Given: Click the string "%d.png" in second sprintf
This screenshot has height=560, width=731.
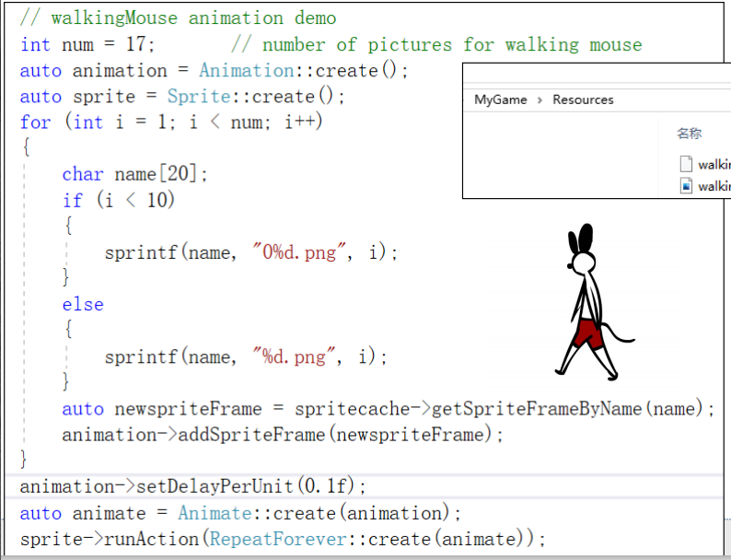Looking at the screenshot, I should coord(294,356).
